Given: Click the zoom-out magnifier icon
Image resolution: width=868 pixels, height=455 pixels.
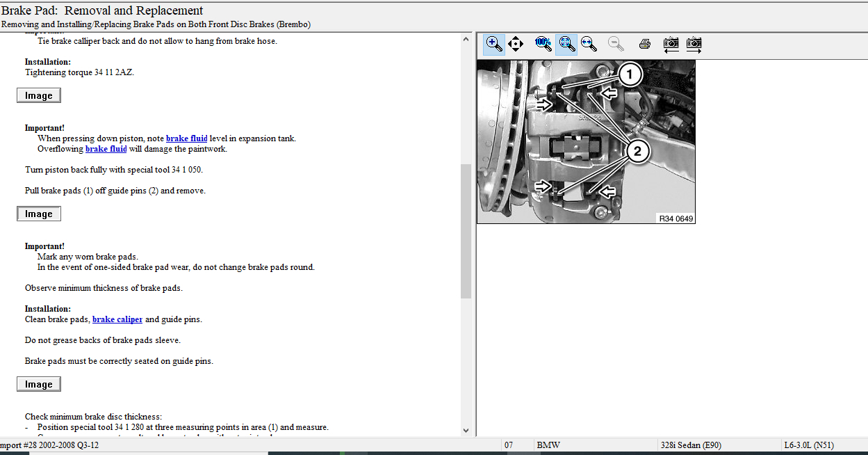Looking at the screenshot, I should click(x=616, y=44).
